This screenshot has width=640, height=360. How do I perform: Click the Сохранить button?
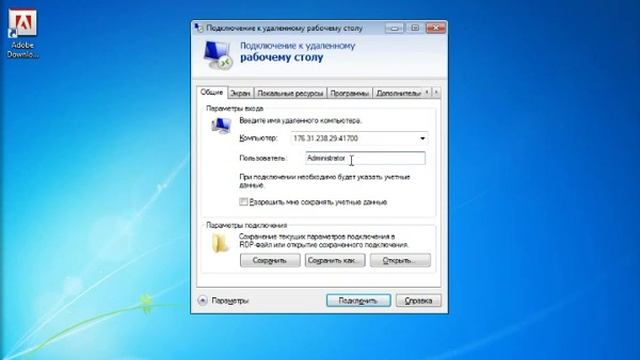point(270,260)
